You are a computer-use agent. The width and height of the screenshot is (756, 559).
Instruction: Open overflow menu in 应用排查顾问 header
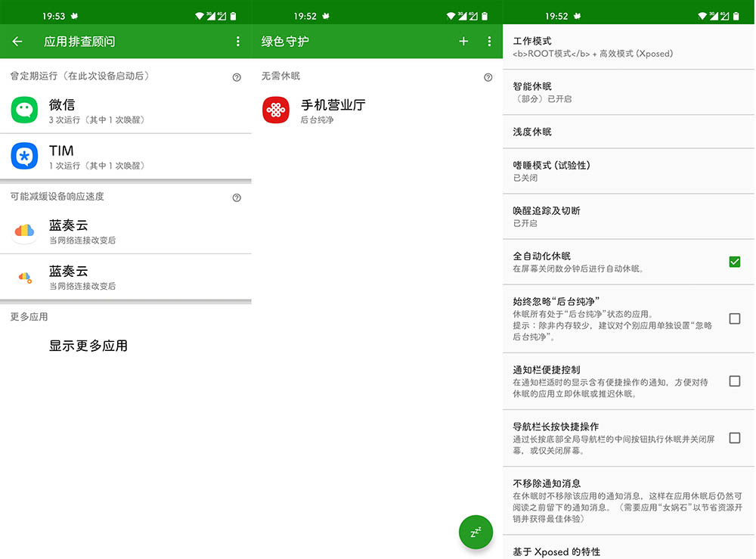point(238,42)
